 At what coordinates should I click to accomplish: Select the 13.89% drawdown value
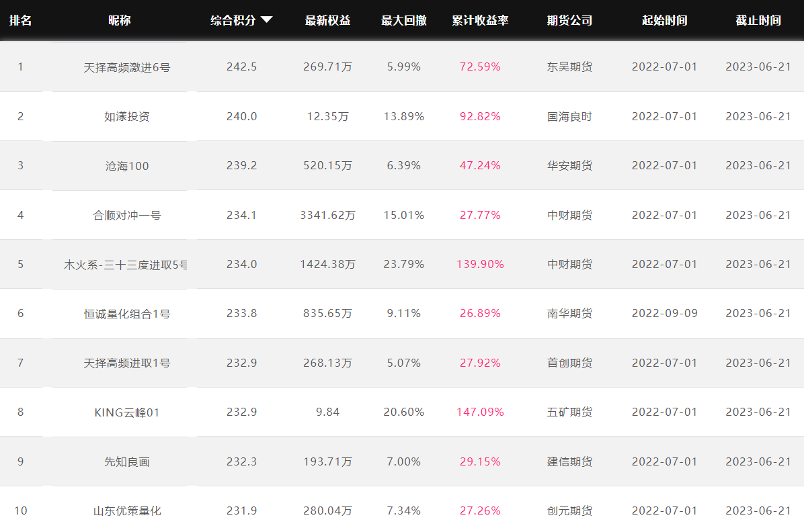404,116
